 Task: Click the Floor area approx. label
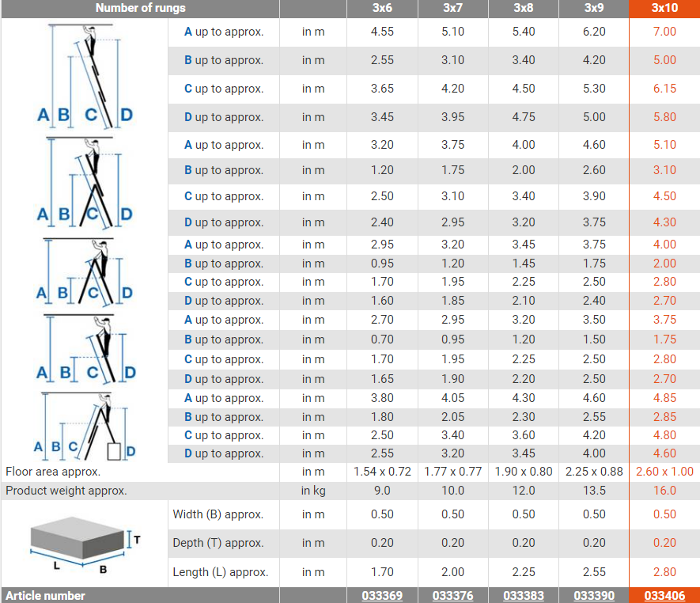tap(53, 472)
